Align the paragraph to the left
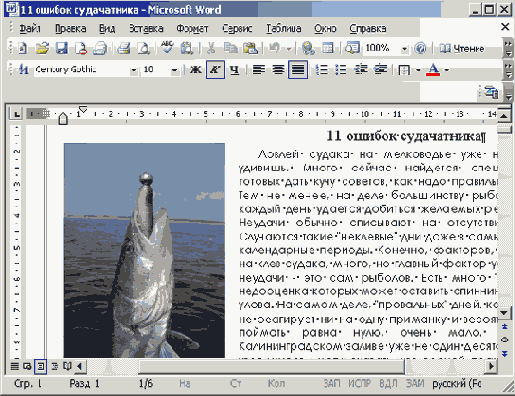Screen dimensions: 515x396 [259, 69]
